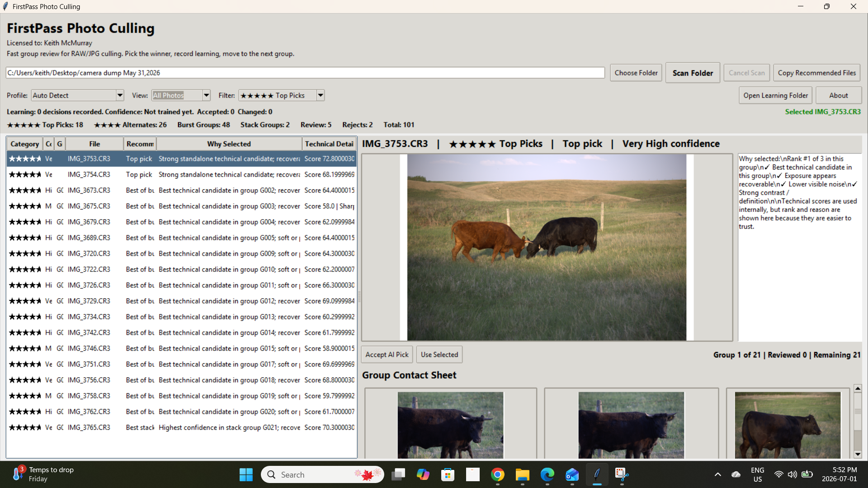Screen dimensions: 868x488
Task: Click the contact sheet scrollbar up arrow
Action: point(858,388)
